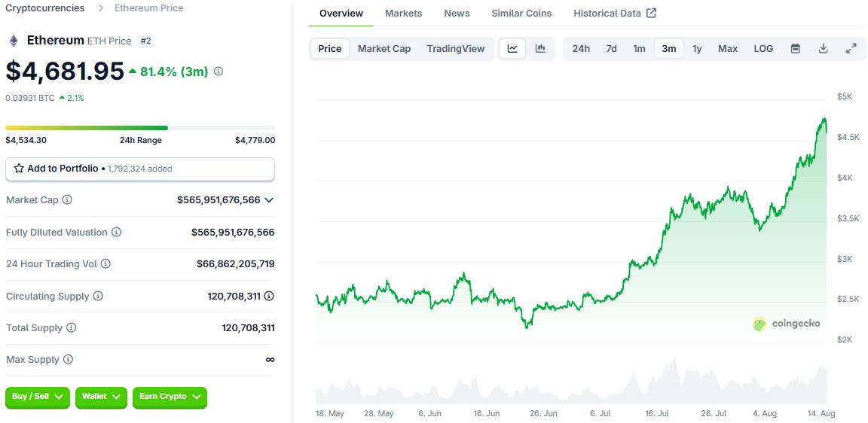Click the $66,862,205,719 trading volume value
The height and width of the screenshot is (423, 868).
[235, 264]
